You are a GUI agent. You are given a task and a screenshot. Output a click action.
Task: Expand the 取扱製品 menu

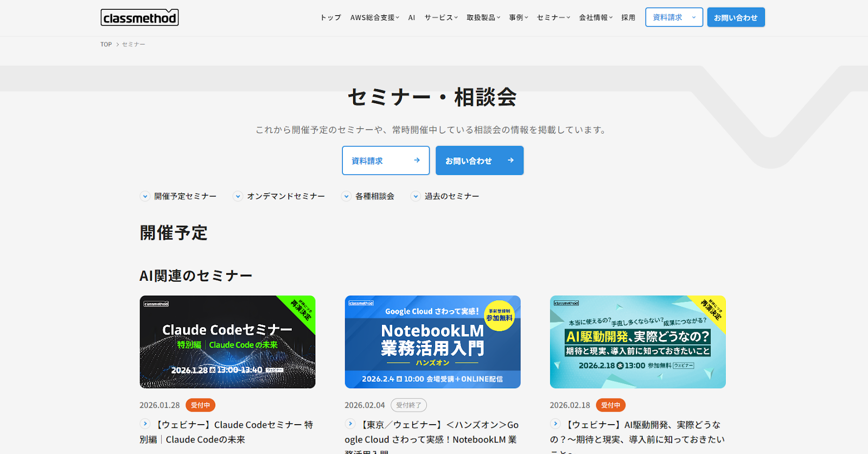[483, 17]
